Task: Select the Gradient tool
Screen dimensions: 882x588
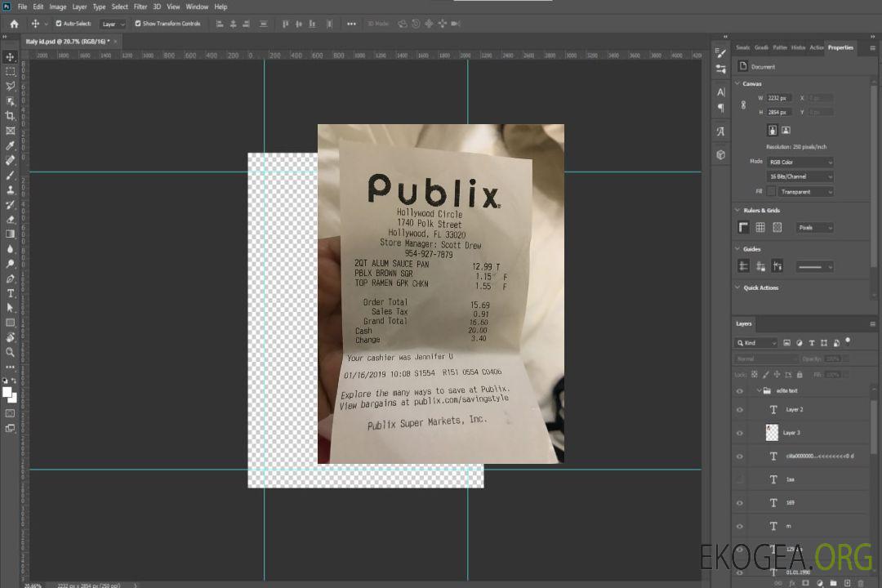Action: point(10,234)
